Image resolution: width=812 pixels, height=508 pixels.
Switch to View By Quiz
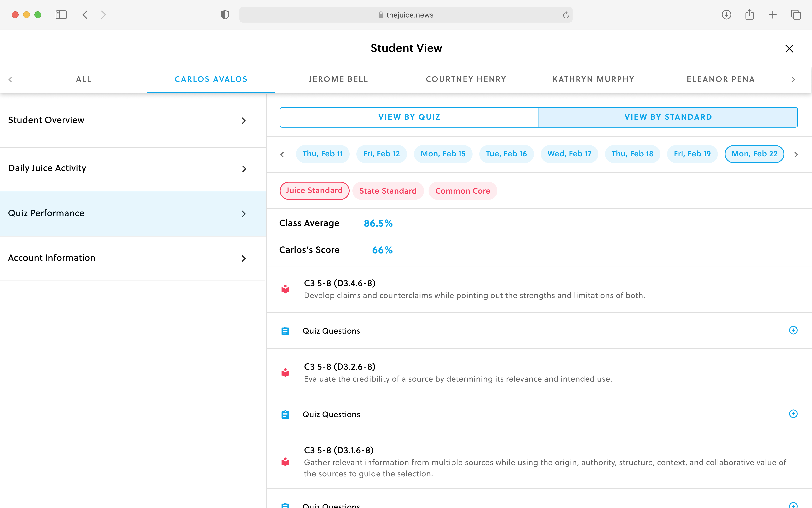tap(409, 117)
